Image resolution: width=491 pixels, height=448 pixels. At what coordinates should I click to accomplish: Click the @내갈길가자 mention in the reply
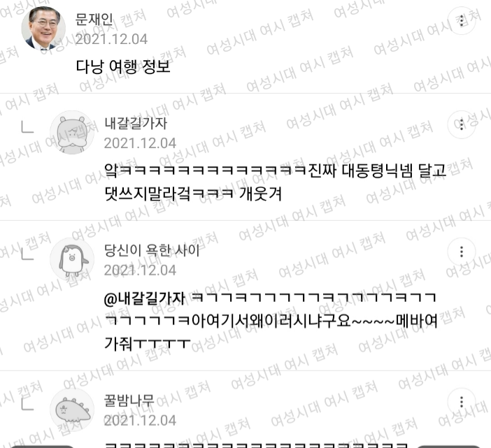coord(145,298)
